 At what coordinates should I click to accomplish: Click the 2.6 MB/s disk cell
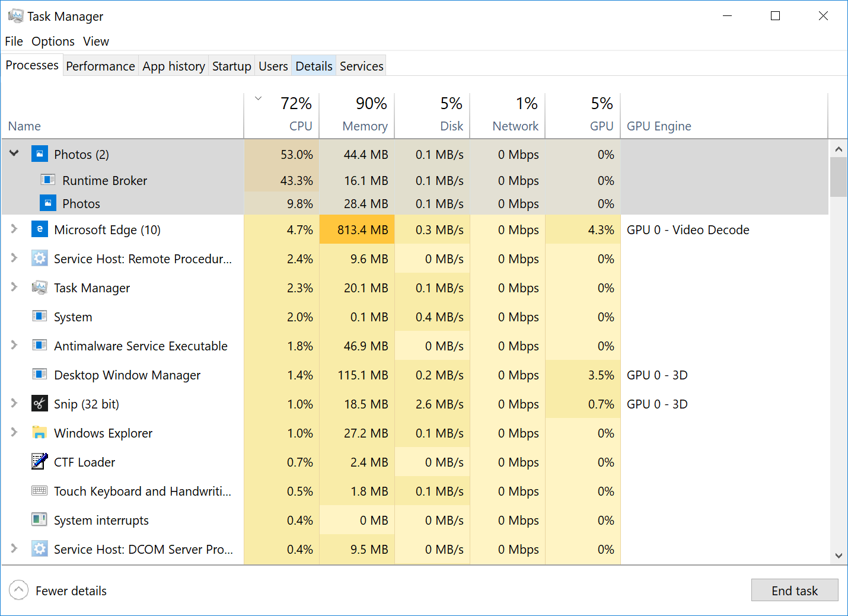click(x=432, y=404)
